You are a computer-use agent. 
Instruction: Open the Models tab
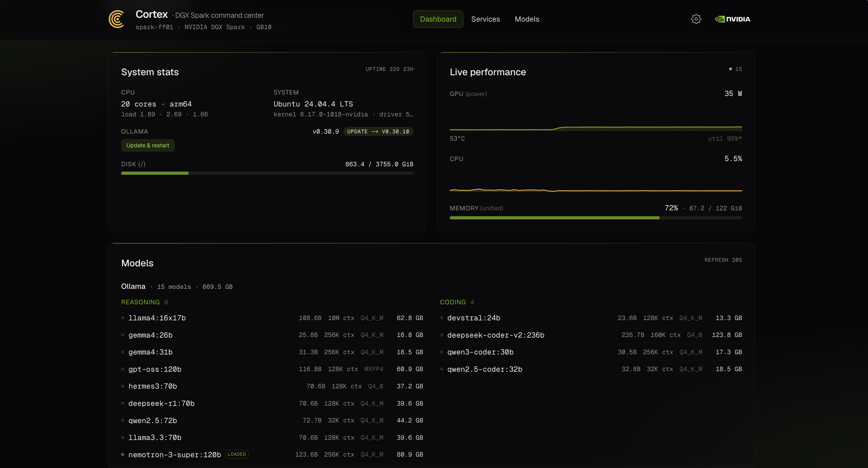527,19
